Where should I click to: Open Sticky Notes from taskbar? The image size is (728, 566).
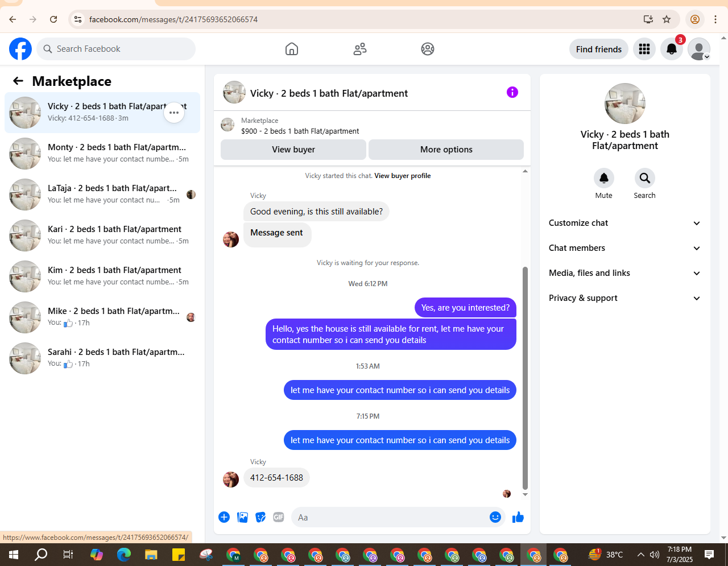pos(178,555)
